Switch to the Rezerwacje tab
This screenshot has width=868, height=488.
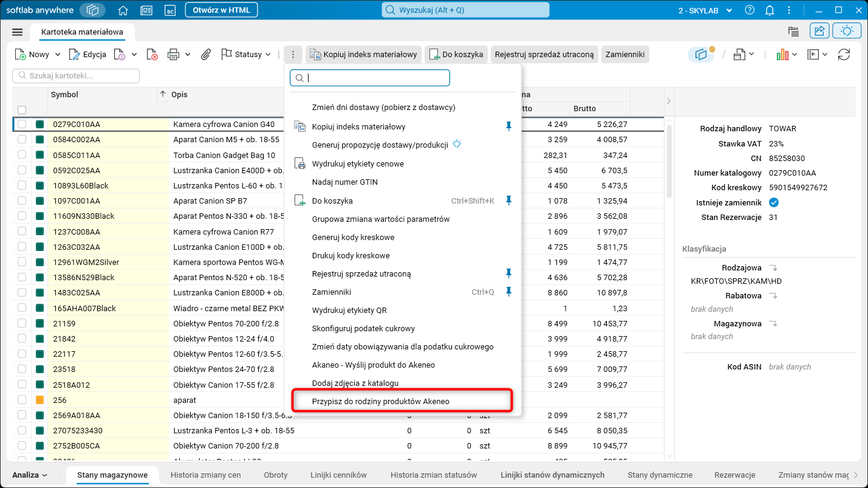coord(734,475)
